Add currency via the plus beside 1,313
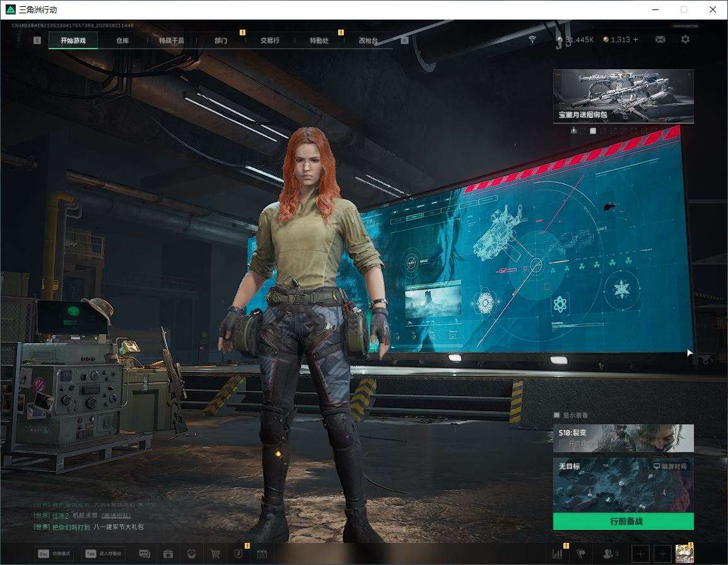This screenshot has height=565, width=728. tap(636, 40)
